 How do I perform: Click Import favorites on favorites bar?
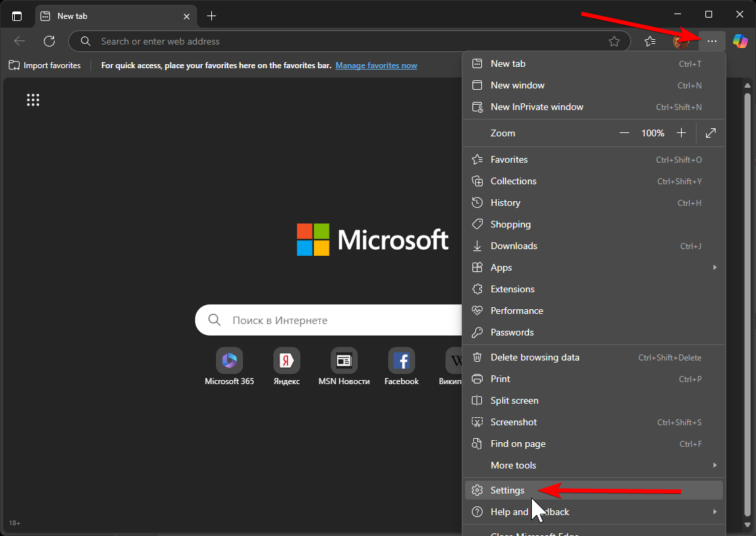[45, 65]
